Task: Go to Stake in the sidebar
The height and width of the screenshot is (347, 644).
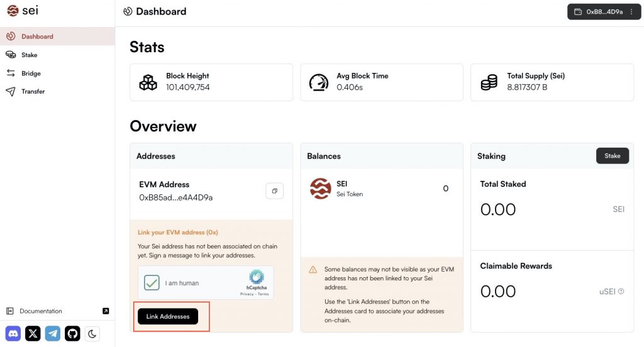Action: pyautogui.click(x=29, y=55)
